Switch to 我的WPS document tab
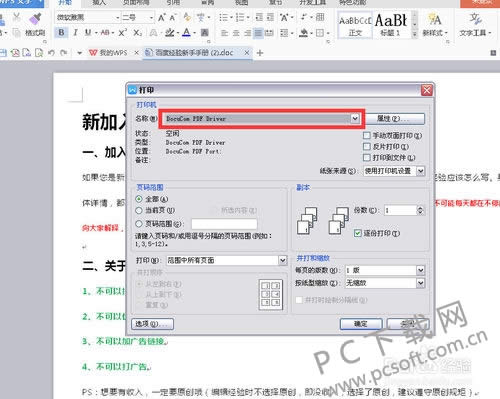This screenshot has width=500, height=399. 113,53
